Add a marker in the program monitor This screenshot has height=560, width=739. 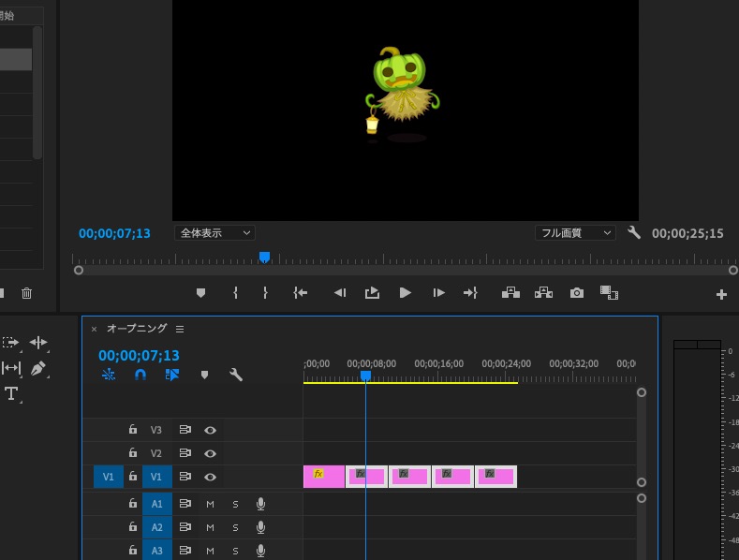[x=200, y=293]
